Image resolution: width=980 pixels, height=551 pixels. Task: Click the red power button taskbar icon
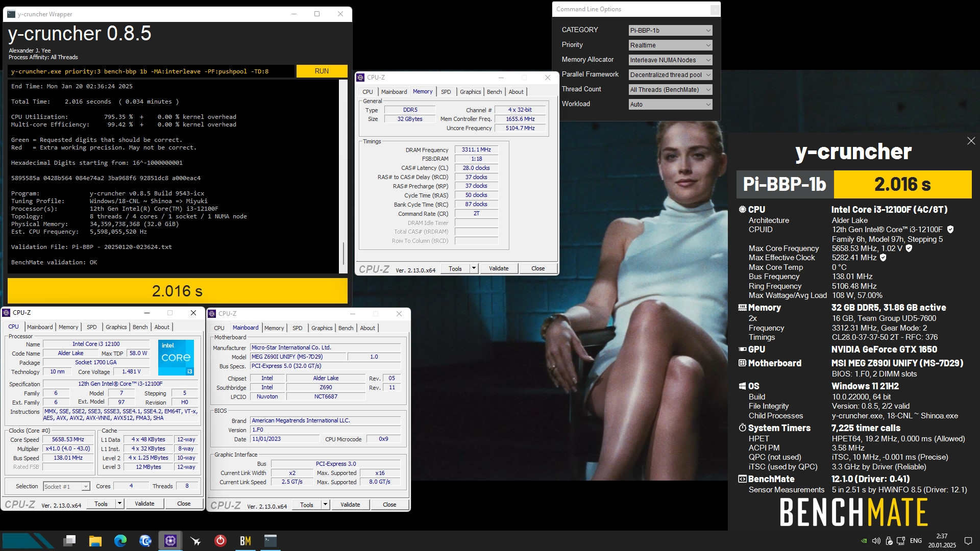(220, 540)
